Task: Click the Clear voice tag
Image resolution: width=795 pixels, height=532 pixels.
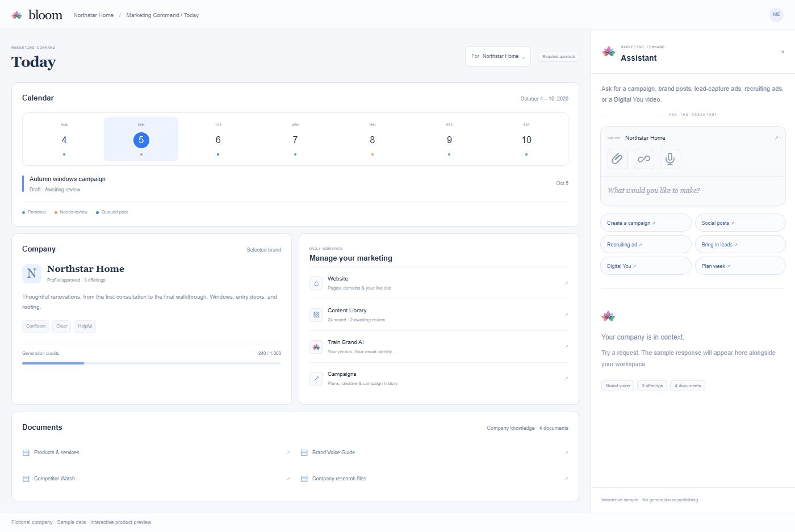Action: pyautogui.click(x=62, y=326)
